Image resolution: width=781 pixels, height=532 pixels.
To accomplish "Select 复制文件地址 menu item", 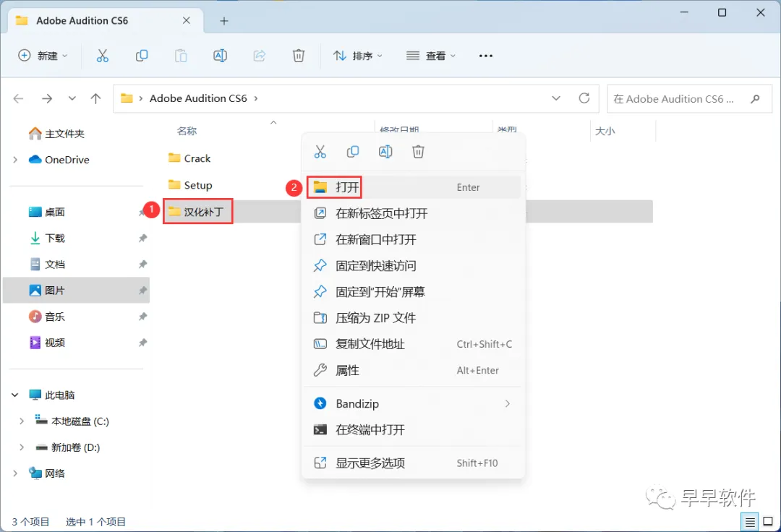I will click(414, 344).
